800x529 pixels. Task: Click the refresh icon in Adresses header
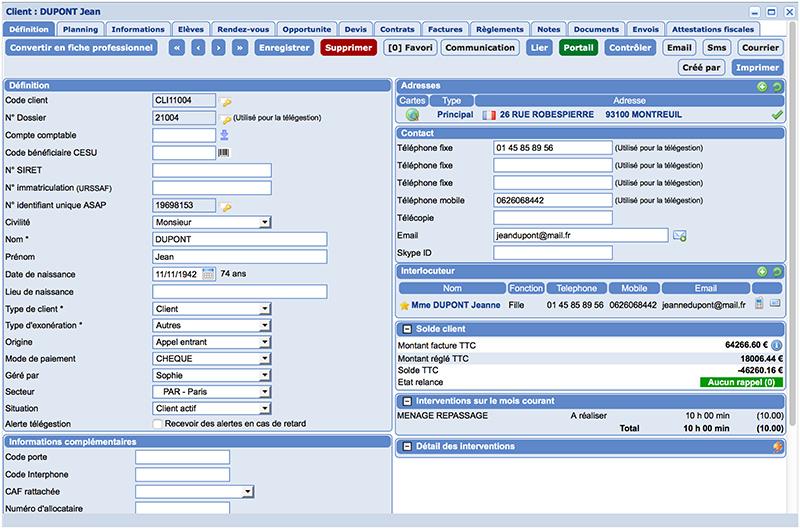[x=777, y=86]
